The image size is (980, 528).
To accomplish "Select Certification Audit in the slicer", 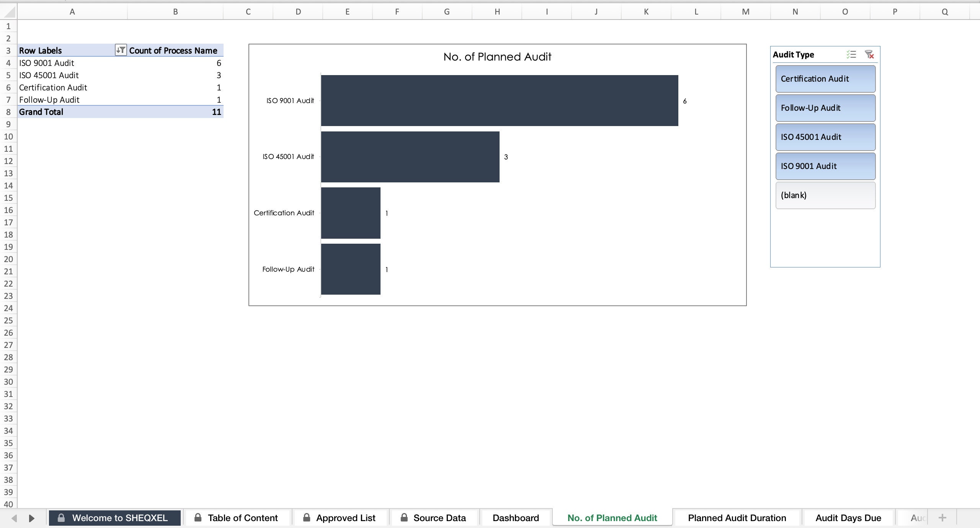I will tap(825, 79).
